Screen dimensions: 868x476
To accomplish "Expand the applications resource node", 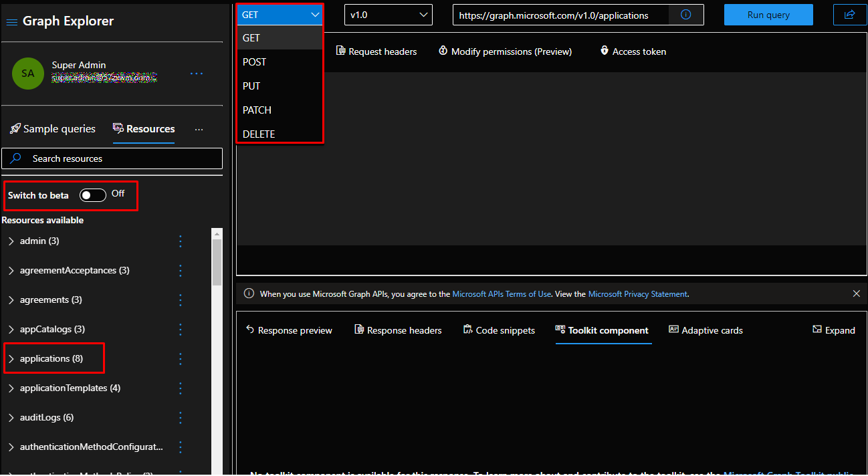I will (x=11, y=359).
